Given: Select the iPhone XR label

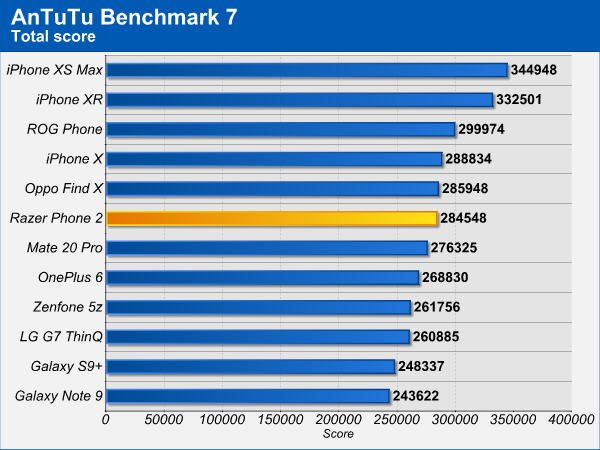Looking at the screenshot, I should [69, 99].
